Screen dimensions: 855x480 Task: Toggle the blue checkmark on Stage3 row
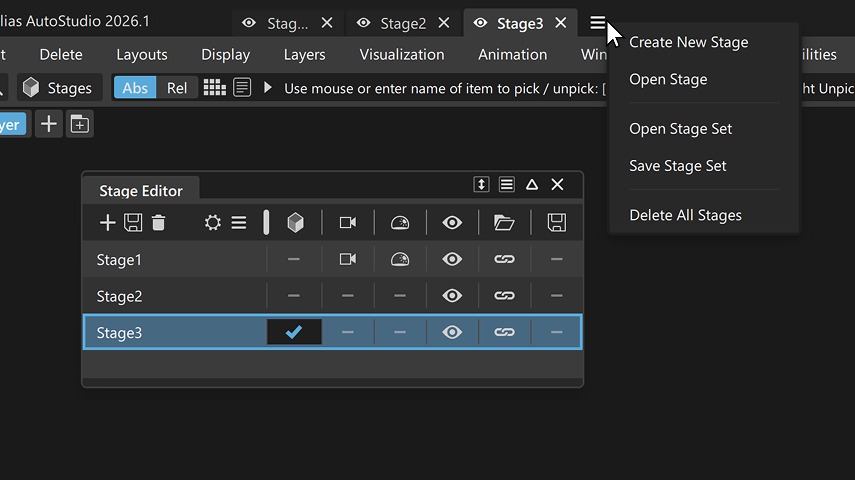click(294, 332)
